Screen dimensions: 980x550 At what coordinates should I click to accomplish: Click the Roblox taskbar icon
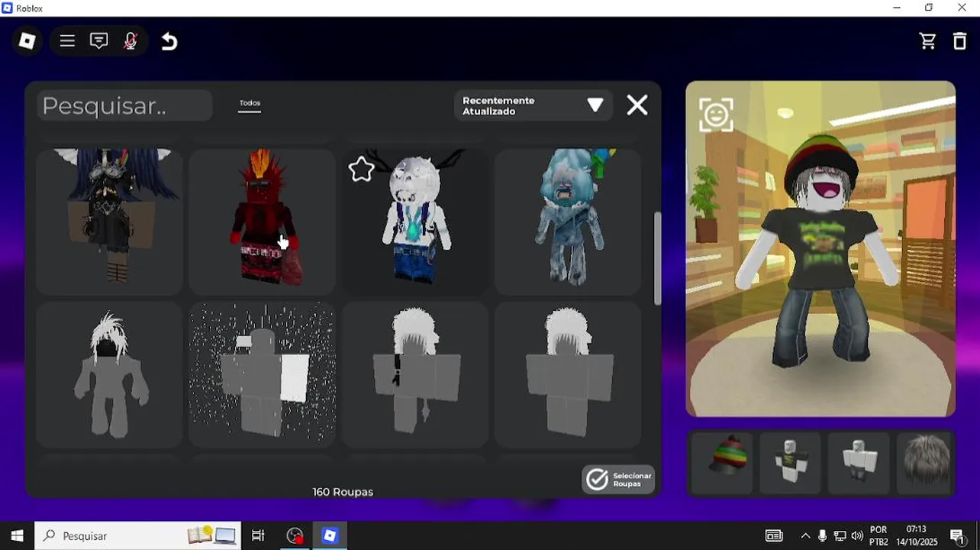click(330, 535)
